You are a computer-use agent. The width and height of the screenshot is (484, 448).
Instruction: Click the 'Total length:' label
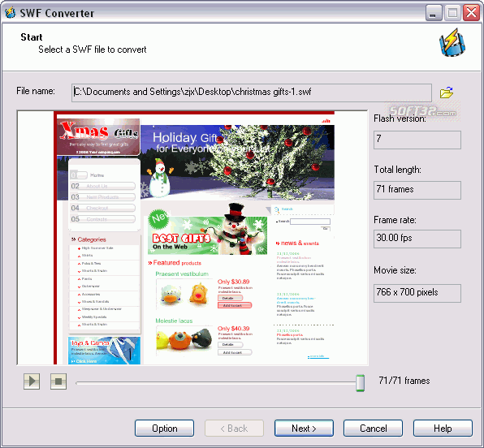[398, 170]
